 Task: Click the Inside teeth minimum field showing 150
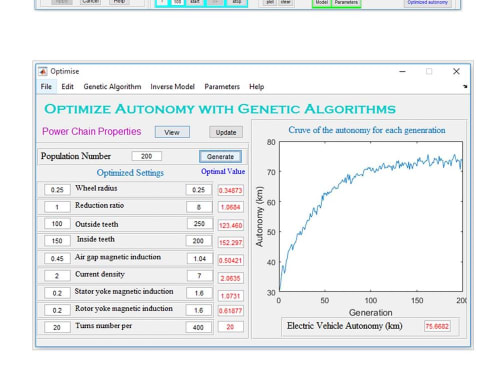[57, 241]
